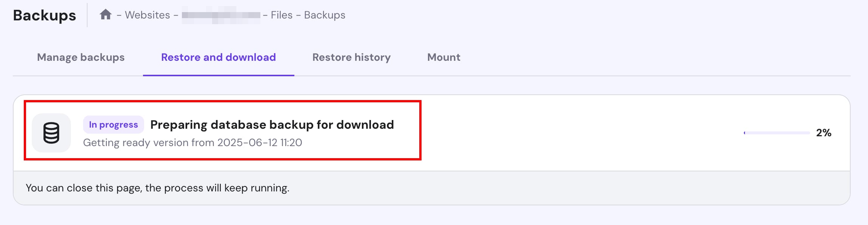Click the Backups page heading
The image size is (868, 225).
point(45,15)
